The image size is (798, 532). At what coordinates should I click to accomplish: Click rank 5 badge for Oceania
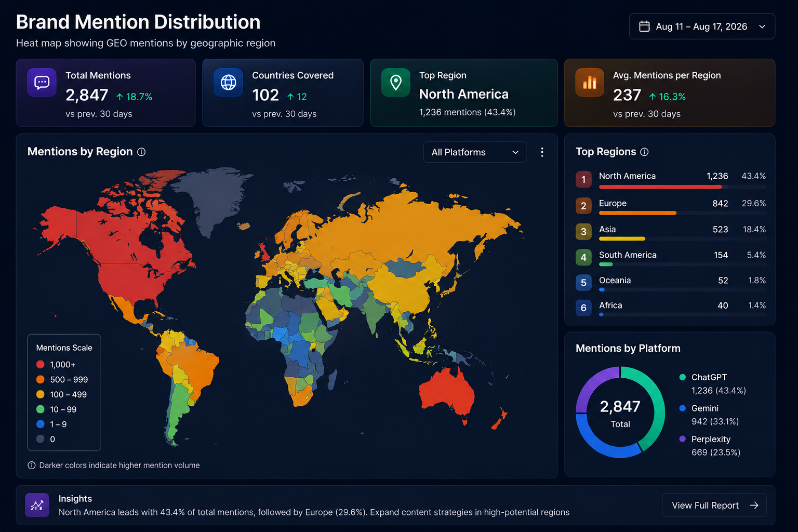click(x=583, y=283)
